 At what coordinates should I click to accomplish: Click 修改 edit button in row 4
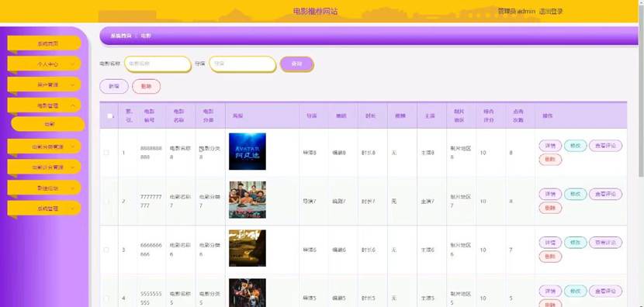click(x=576, y=291)
